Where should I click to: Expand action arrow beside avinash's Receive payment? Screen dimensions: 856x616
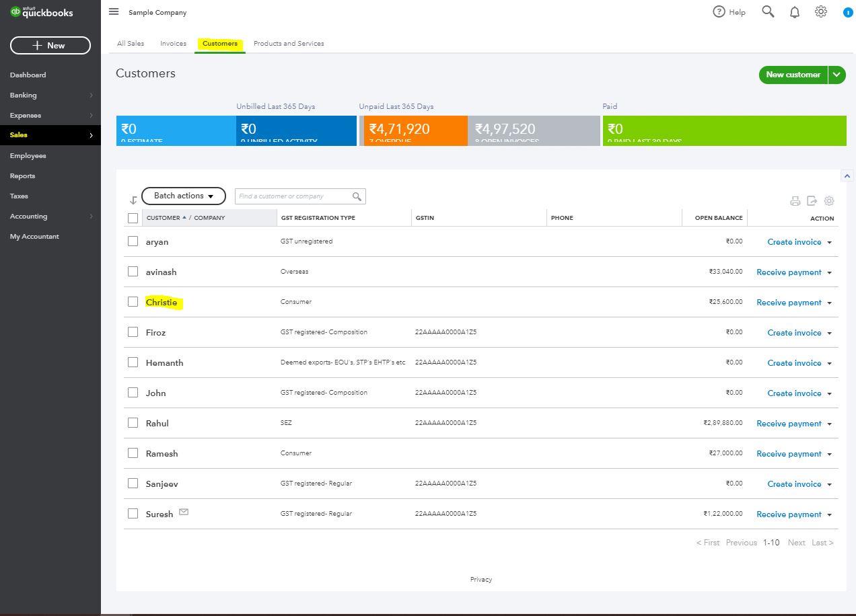(x=830, y=273)
